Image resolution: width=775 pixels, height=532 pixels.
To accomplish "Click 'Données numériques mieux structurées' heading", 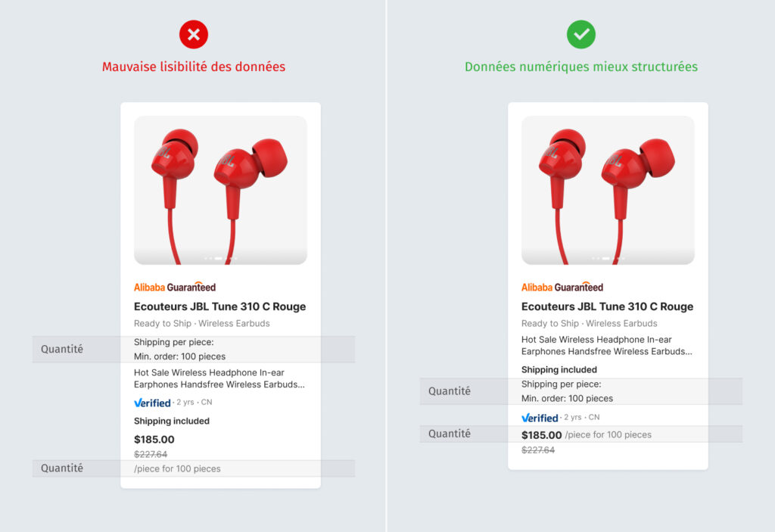I will click(x=581, y=67).
